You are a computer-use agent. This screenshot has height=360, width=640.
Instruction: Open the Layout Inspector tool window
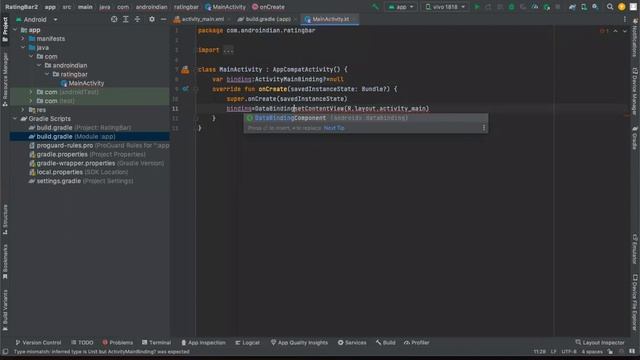tap(600, 342)
